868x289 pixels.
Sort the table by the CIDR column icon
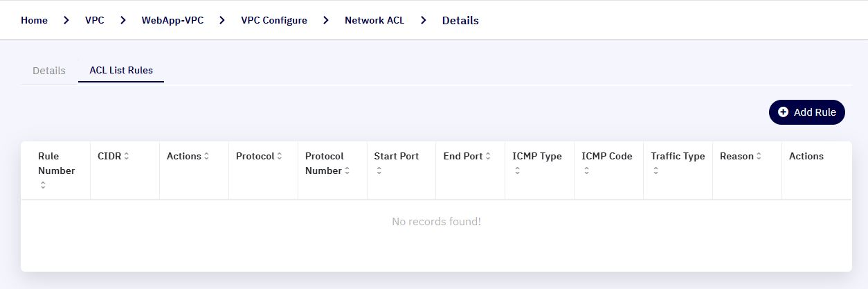click(x=127, y=157)
